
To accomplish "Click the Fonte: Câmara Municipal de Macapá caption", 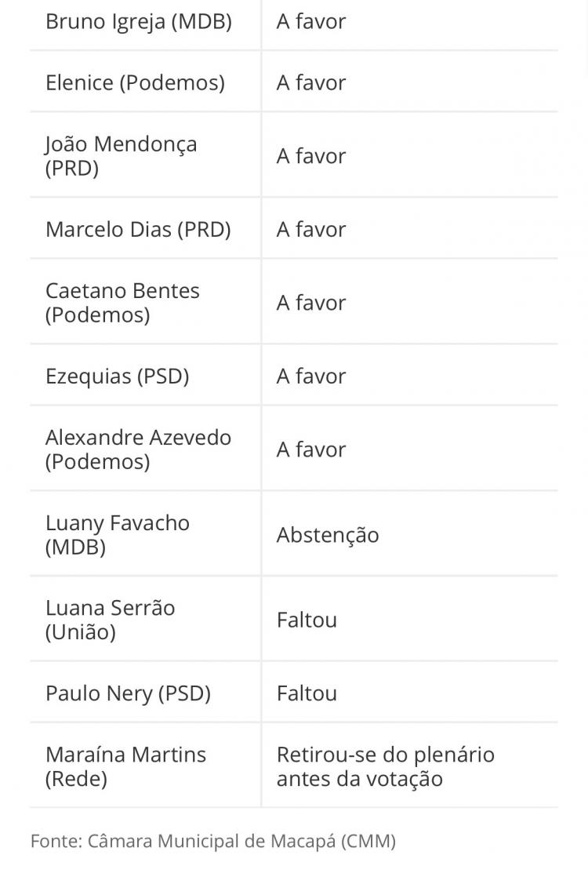I will point(213,842).
